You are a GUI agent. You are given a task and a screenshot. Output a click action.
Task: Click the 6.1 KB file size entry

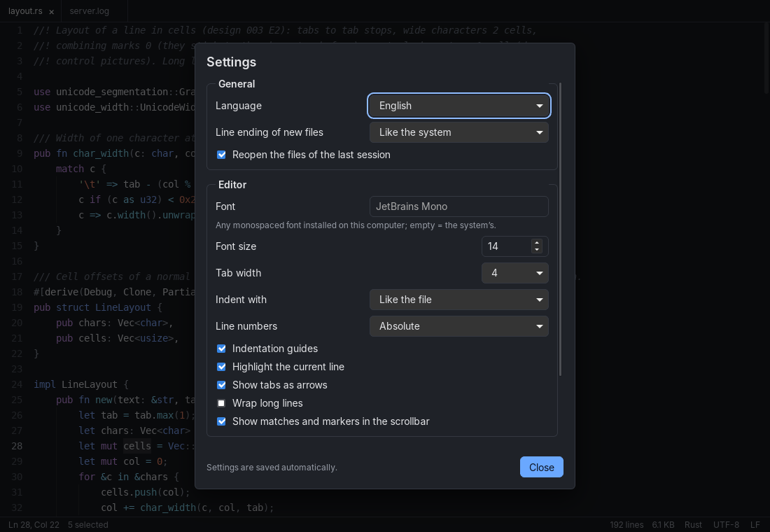click(x=663, y=524)
